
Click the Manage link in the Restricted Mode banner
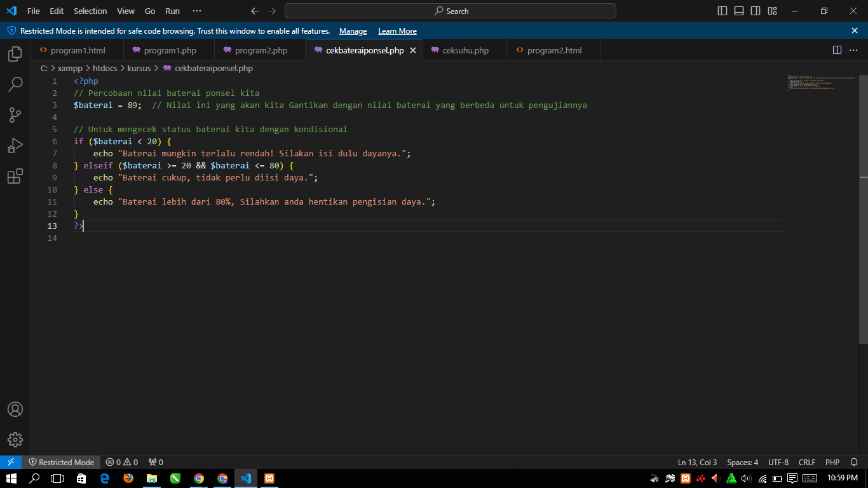353,31
